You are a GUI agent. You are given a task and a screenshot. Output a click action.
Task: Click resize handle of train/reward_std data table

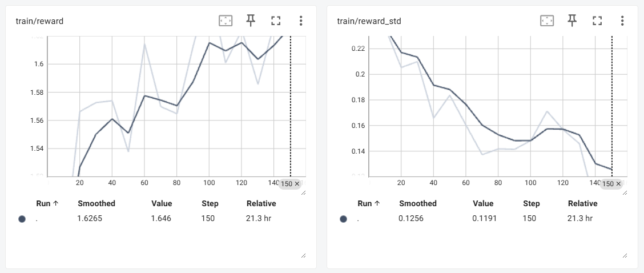click(x=625, y=255)
